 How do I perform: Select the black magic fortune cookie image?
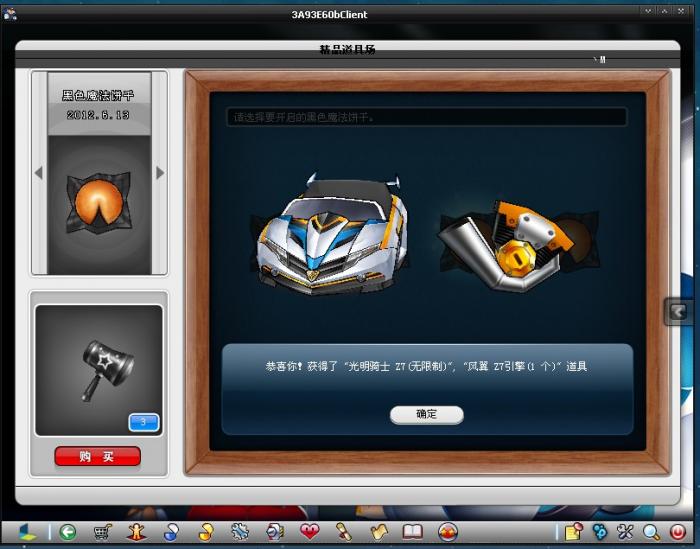99,204
